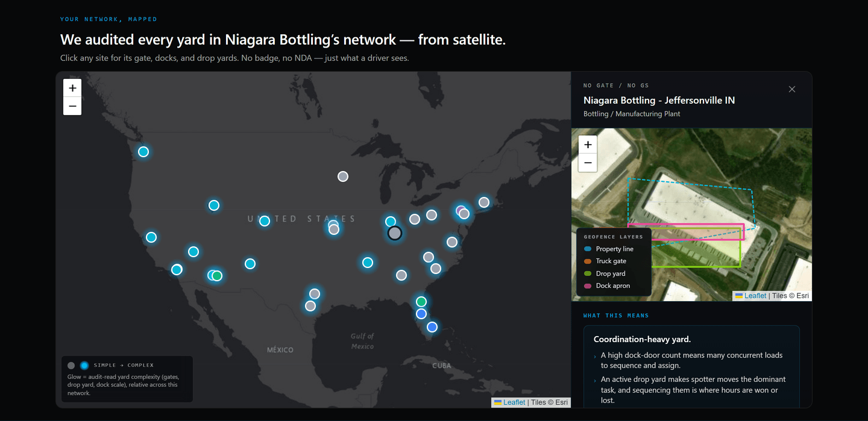
Task: Click the GEOFENCE LAYERS legend header
Action: pos(614,237)
